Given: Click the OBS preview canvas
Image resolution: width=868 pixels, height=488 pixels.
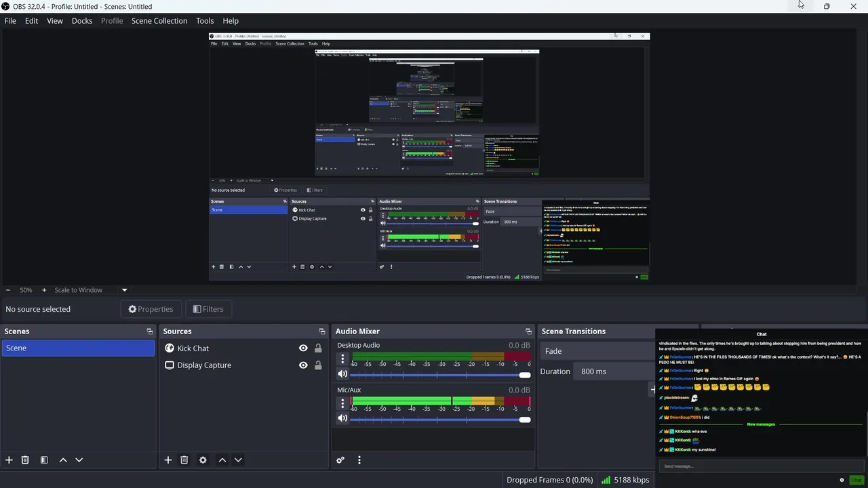Looking at the screenshot, I should [x=429, y=157].
